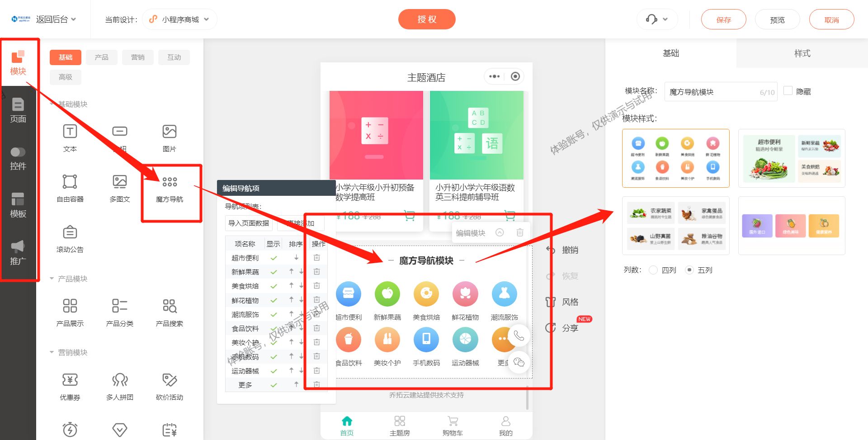
Task: Click the 保存 save button
Action: tap(723, 19)
